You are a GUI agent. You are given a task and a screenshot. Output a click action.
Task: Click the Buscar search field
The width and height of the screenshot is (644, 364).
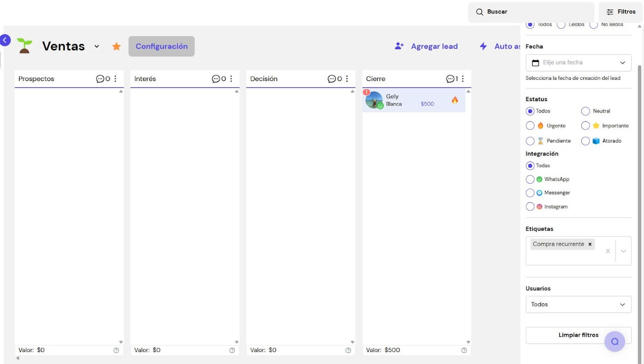(x=531, y=12)
